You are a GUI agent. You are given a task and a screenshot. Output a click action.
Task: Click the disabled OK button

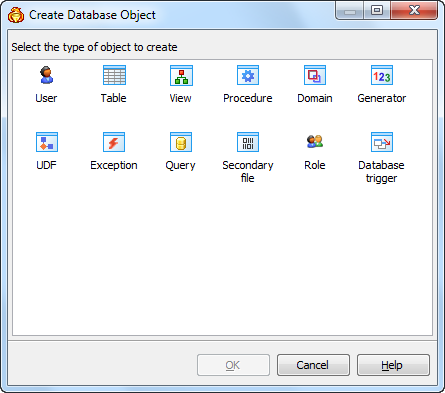(233, 365)
